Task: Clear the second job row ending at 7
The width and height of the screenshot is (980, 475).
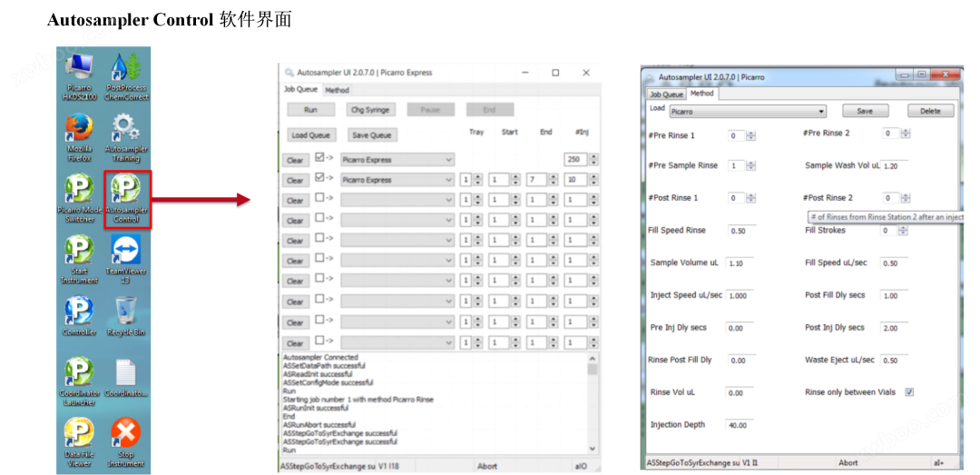Action: pyautogui.click(x=295, y=180)
